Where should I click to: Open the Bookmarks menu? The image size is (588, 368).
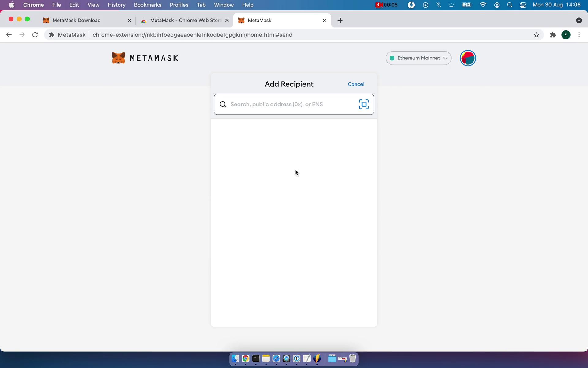click(148, 5)
